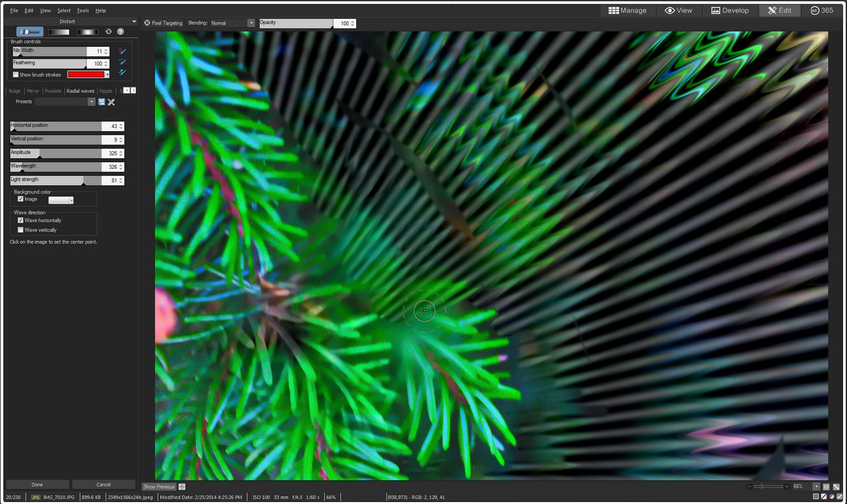Click the fit image diagonal arrow icon

coord(836,486)
